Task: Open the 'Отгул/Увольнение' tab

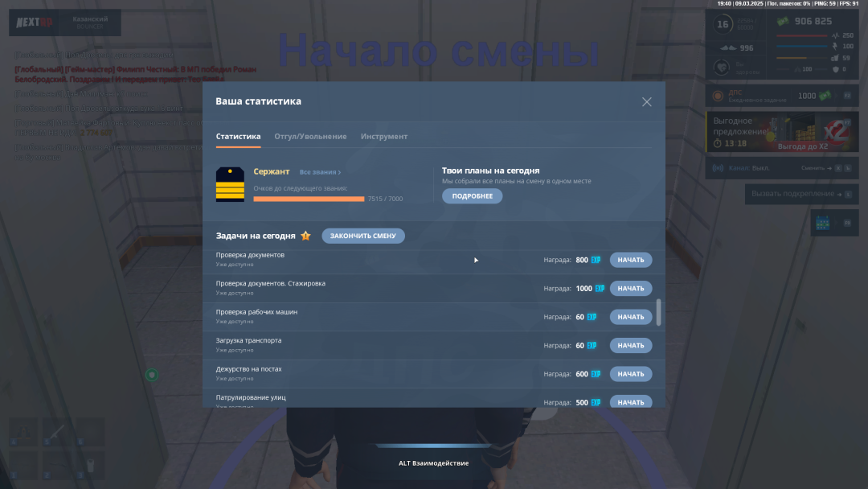Action: 310,137
